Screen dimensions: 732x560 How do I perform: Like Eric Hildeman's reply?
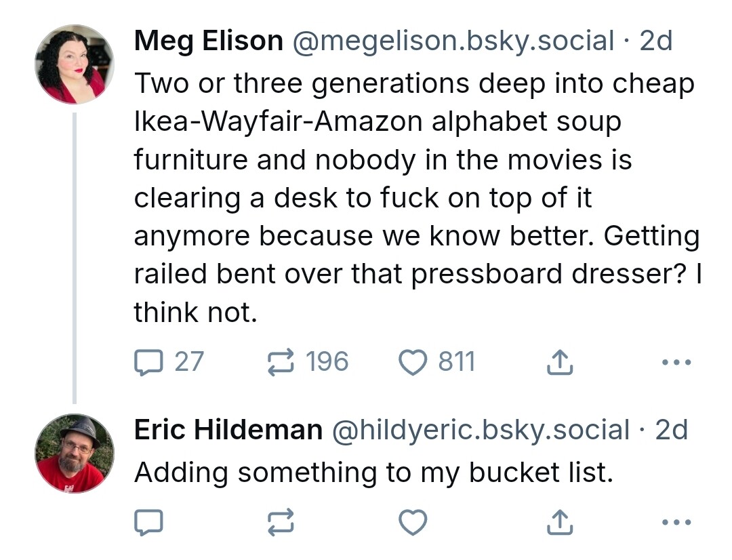413,522
